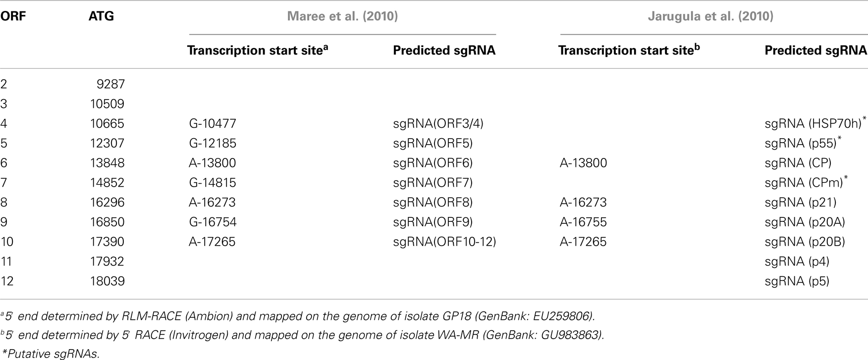Select the sgRNA (CP) cell
Screen dimensions: 868x360
(798, 163)
